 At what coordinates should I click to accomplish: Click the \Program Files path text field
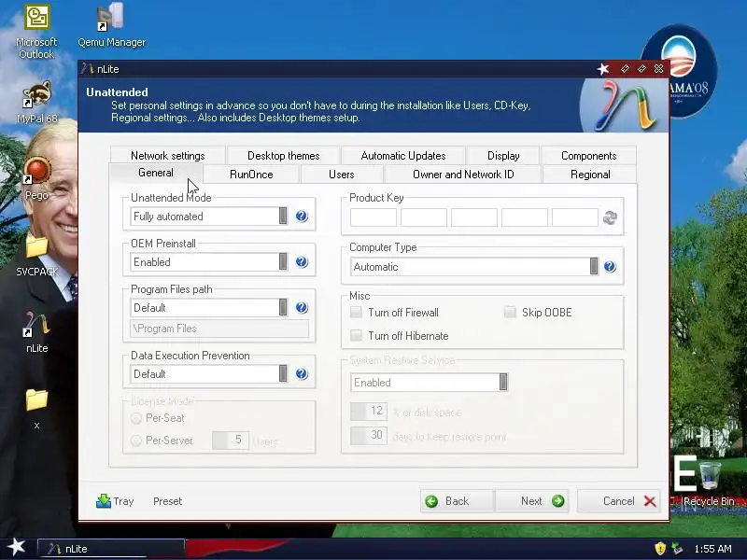pos(219,329)
